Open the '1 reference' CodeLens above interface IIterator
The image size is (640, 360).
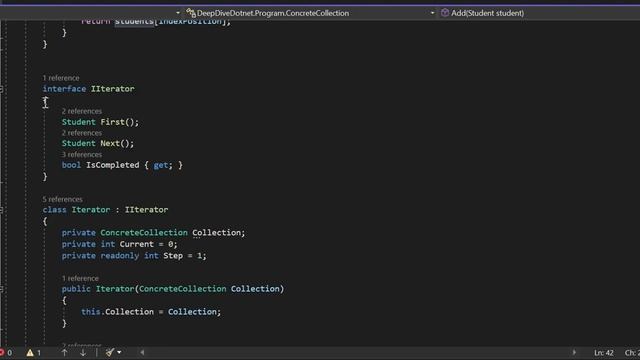(61, 78)
